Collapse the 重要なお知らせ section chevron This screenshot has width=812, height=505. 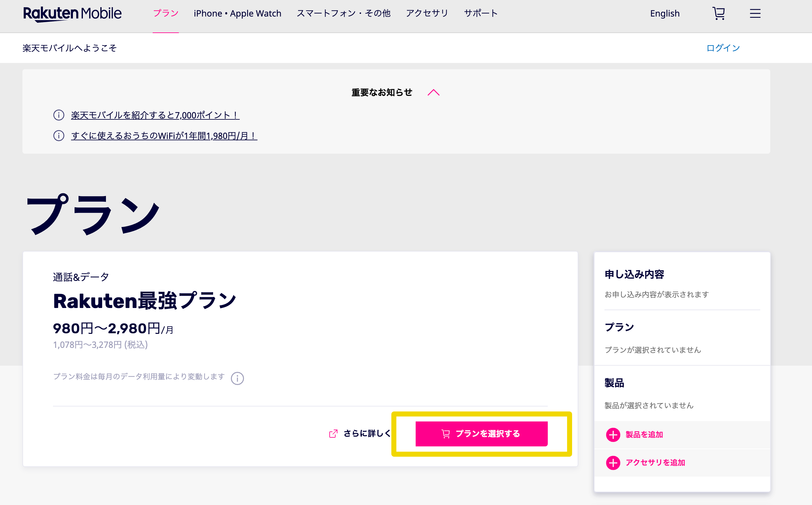click(x=433, y=93)
